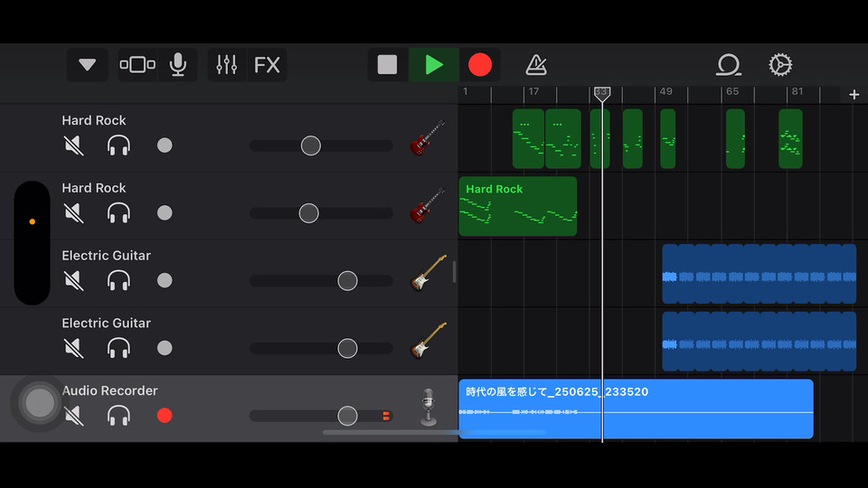Viewport: 868px width, 488px height.
Task: Open the Loop Browser icon
Action: click(729, 65)
